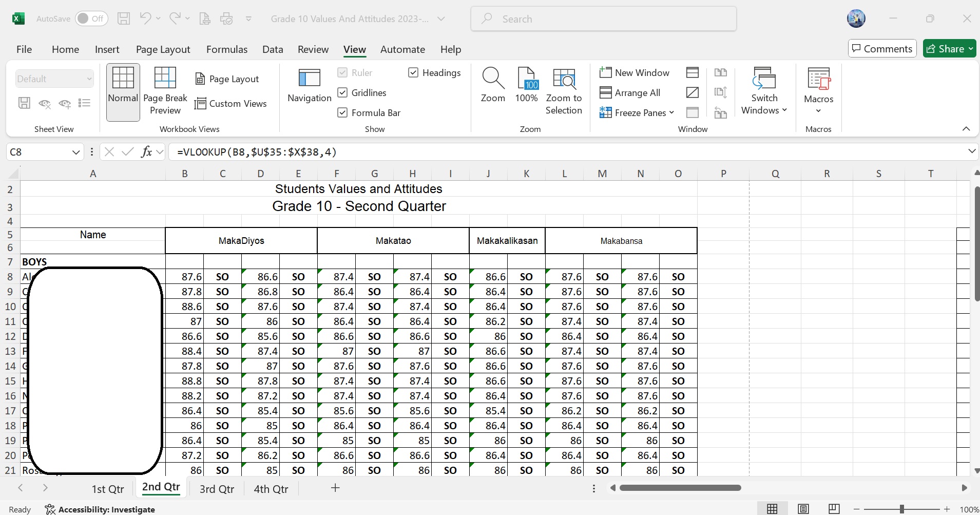Select Normal workbook view
Screen dimensions: 980x515
[123, 91]
